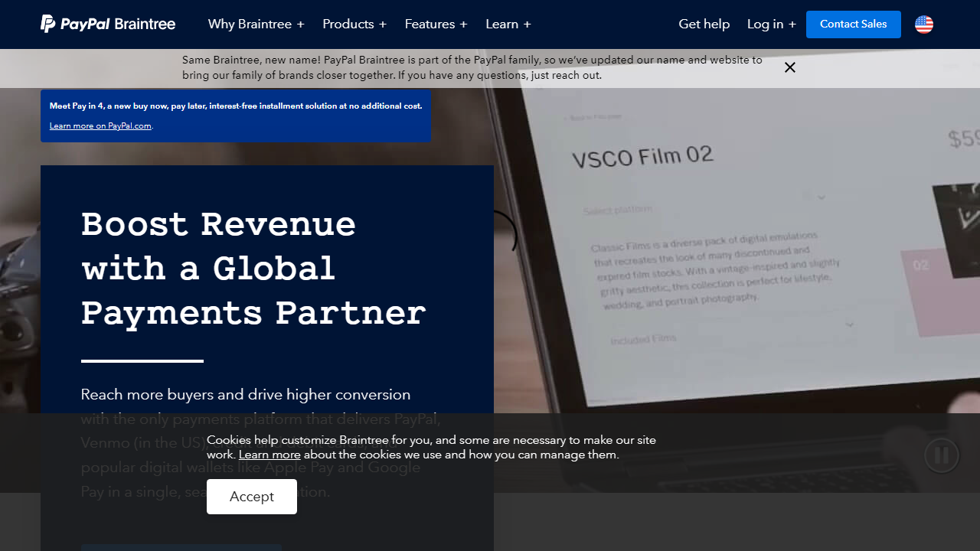The height and width of the screenshot is (551, 980).
Task: Open the US flag region selector
Action: click(x=924, y=24)
